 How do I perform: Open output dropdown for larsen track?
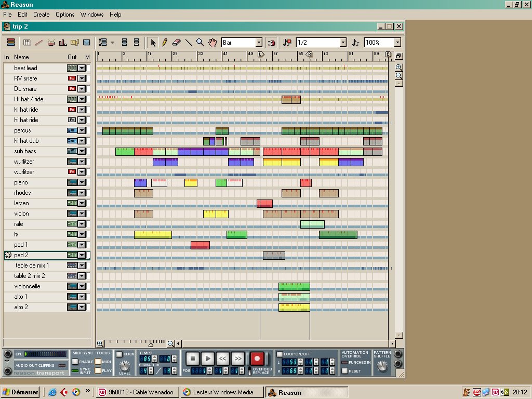pos(82,203)
